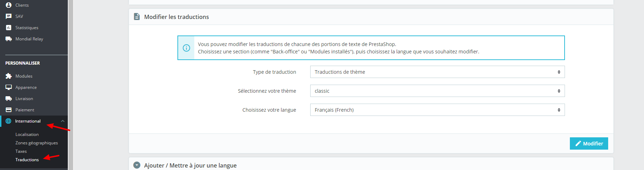Select the Traductions submenu item
The width and height of the screenshot is (644, 170).
click(27, 160)
